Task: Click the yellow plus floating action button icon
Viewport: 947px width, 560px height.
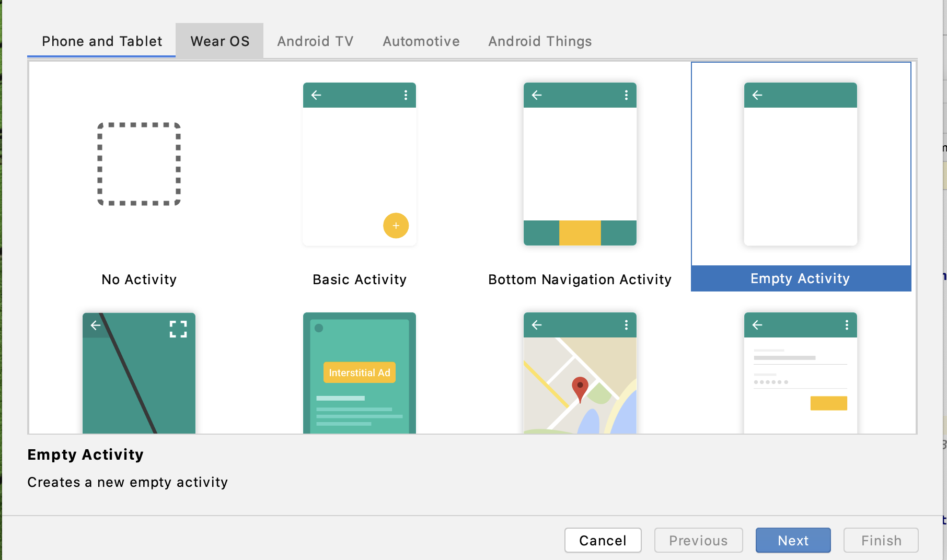Action: point(396,226)
